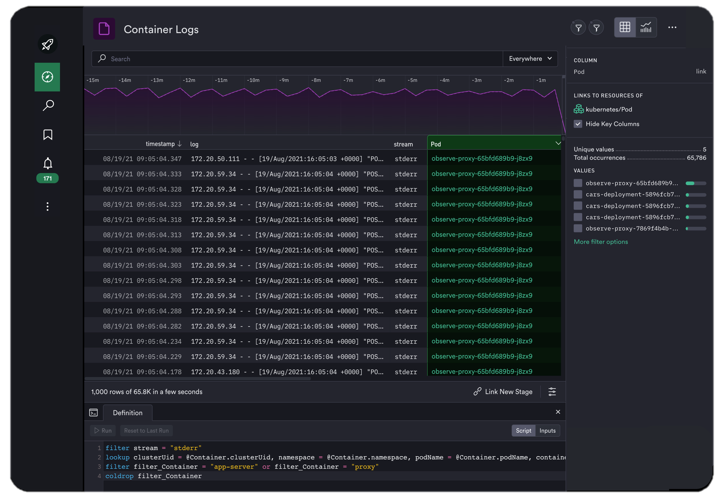Click the Container Logs title

tap(161, 29)
